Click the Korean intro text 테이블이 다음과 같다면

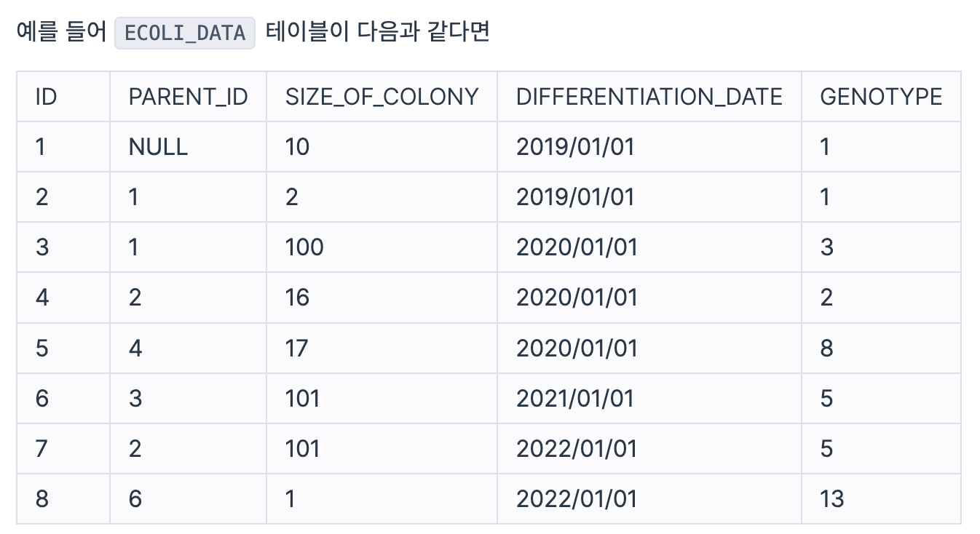tap(377, 33)
